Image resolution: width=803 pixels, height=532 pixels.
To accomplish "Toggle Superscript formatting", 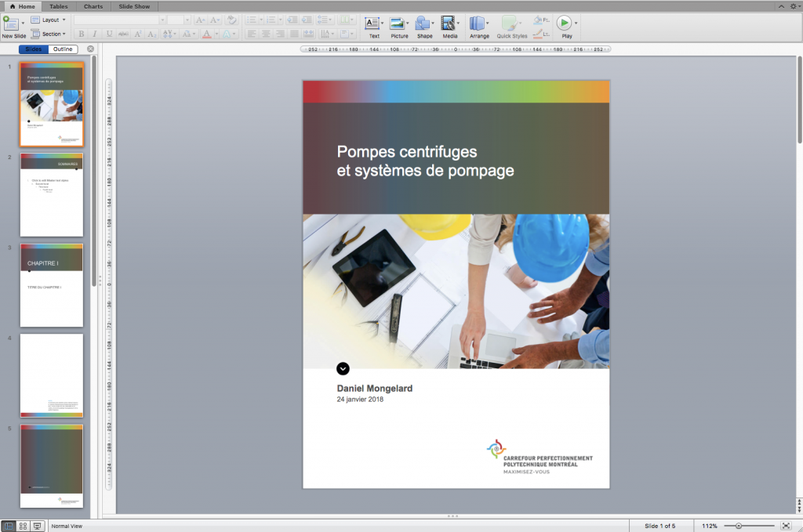I will tap(138, 34).
